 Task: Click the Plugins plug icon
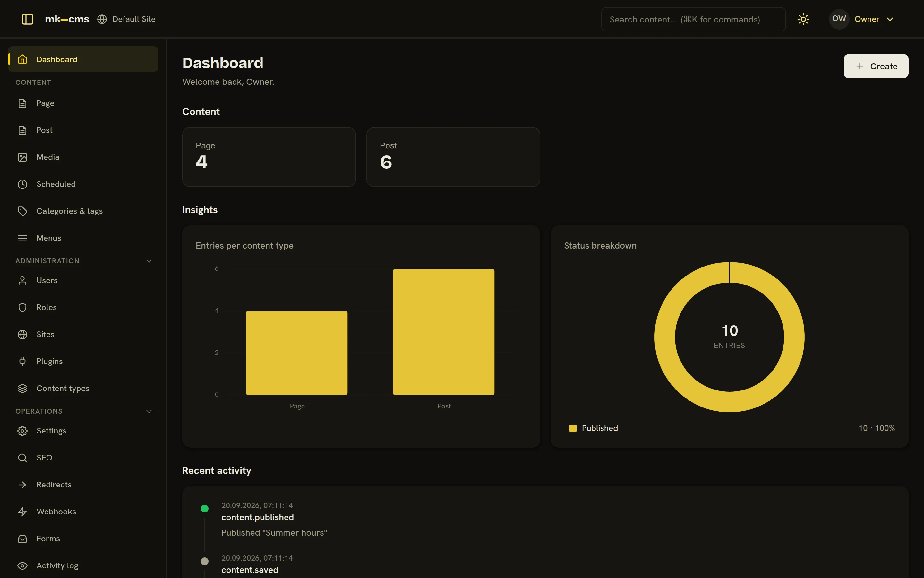click(22, 361)
